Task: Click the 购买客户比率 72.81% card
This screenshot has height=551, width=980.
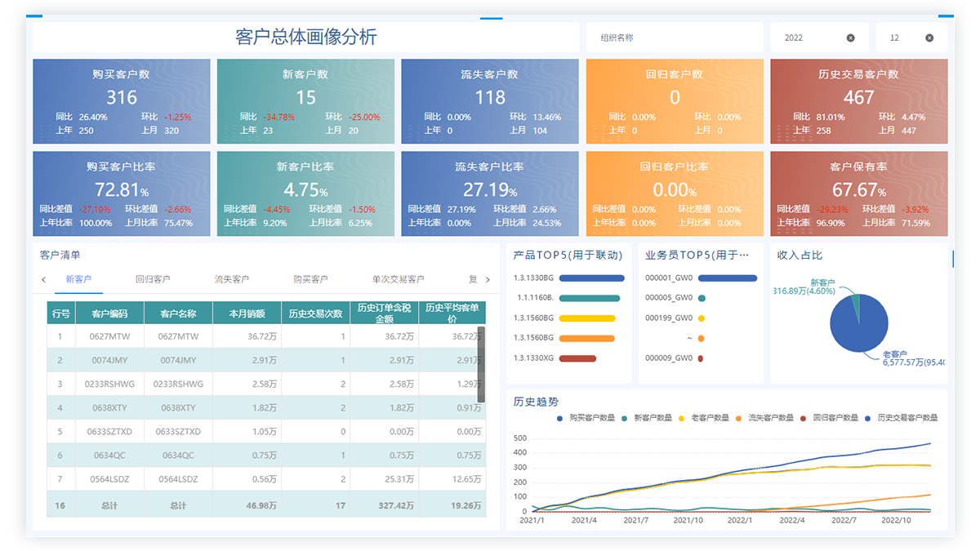Action: 121,193
